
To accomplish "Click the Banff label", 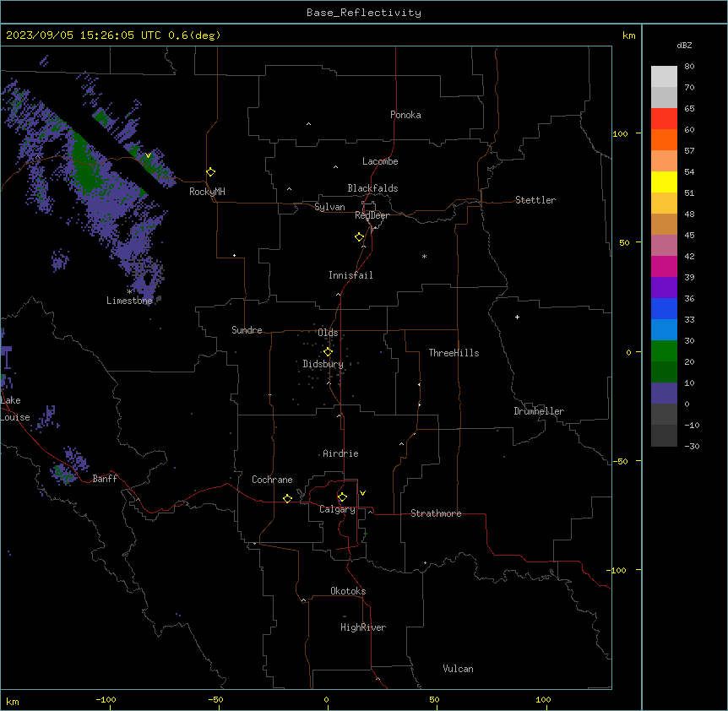I will click(x=105, y=479).
